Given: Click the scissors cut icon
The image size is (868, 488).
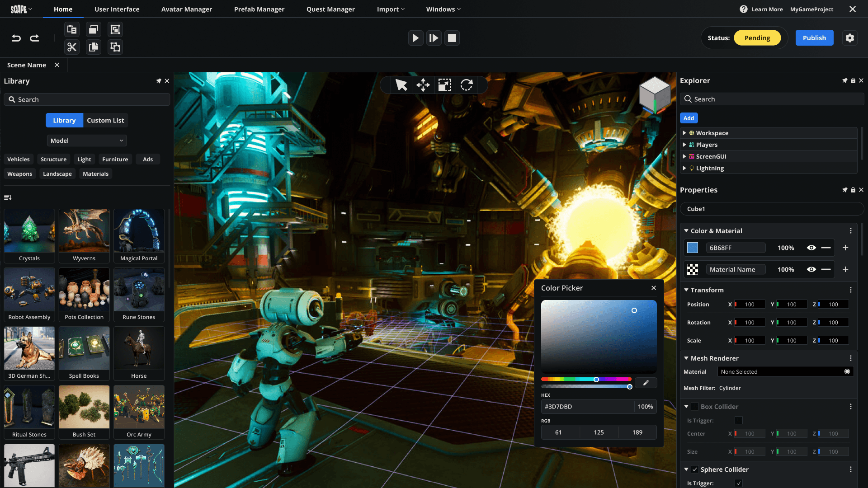Looking at the screenshot, I should [72, 47].
